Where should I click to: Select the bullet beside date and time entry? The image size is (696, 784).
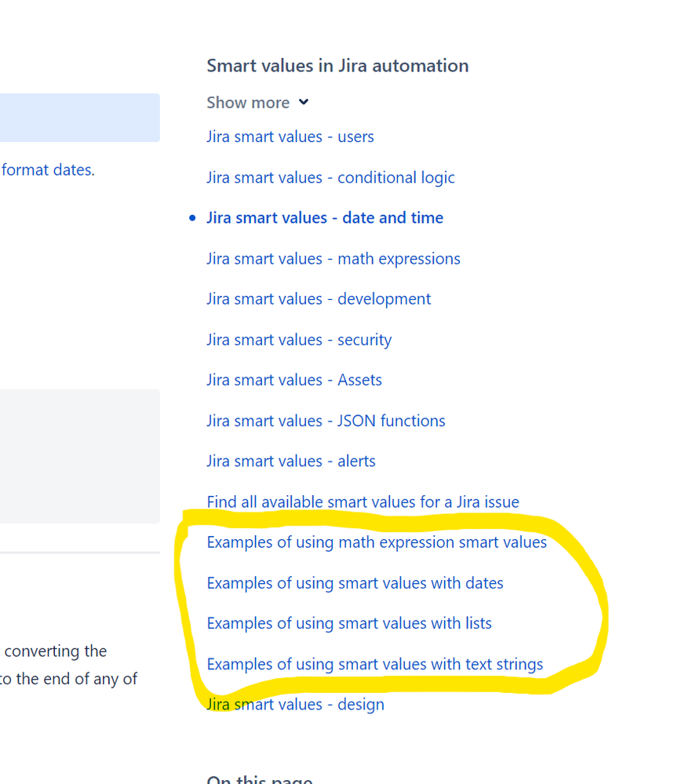tap(192, 217)
